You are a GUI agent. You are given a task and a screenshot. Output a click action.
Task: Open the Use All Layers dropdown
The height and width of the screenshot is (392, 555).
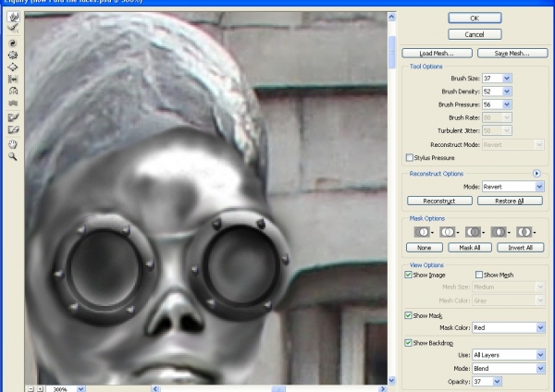click(x=508, y=355)
